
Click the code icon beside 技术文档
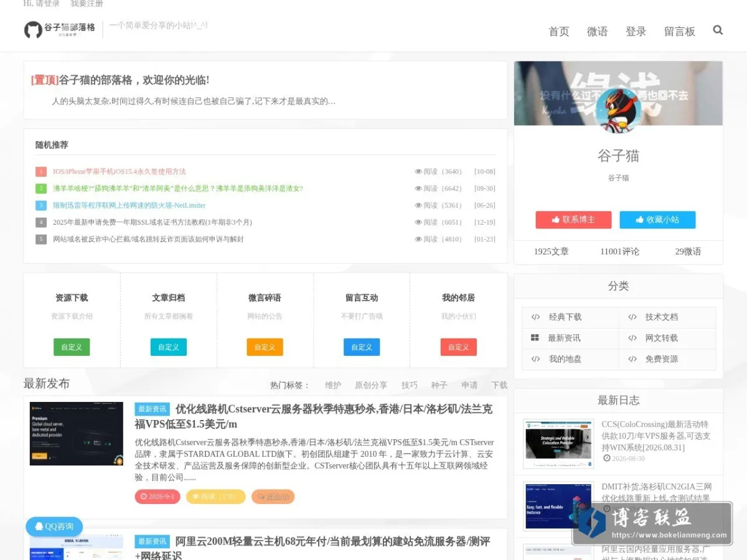pos(632,317)
